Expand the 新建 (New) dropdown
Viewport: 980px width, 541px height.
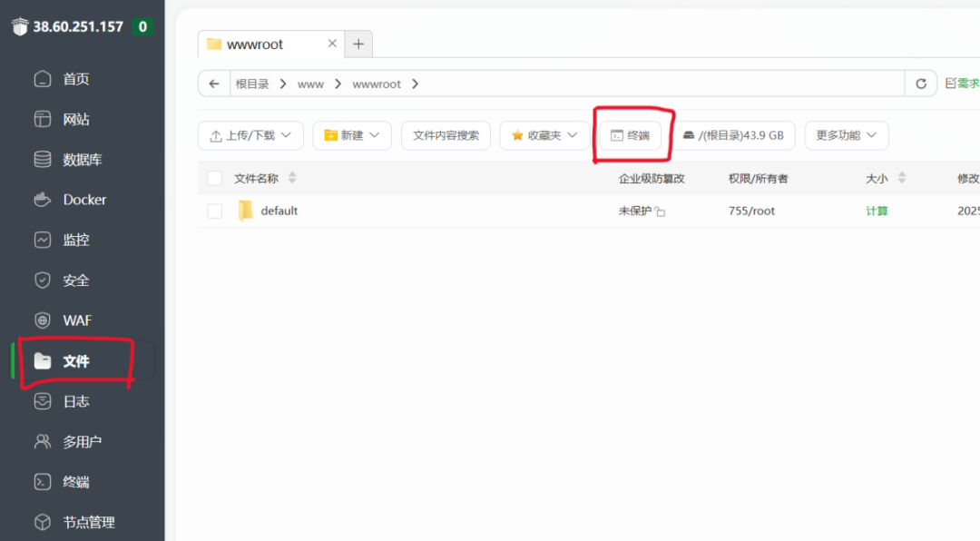click(x=351, y=135)
